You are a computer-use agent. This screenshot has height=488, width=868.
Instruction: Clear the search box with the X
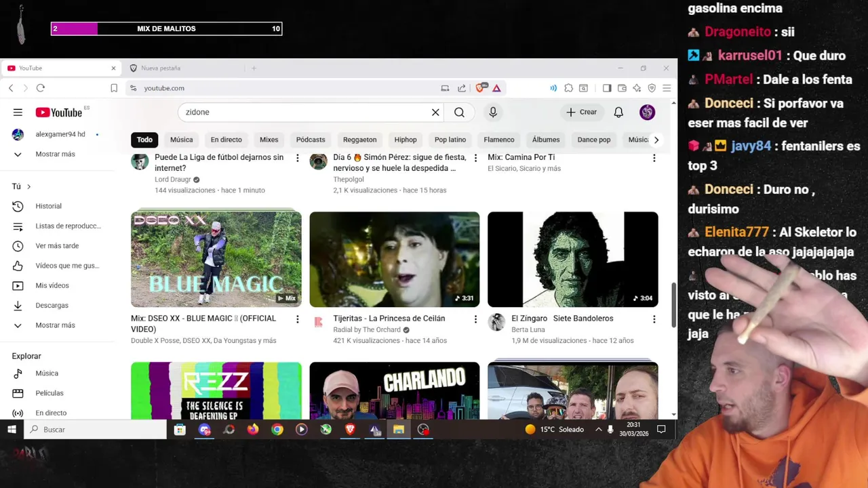435,113
